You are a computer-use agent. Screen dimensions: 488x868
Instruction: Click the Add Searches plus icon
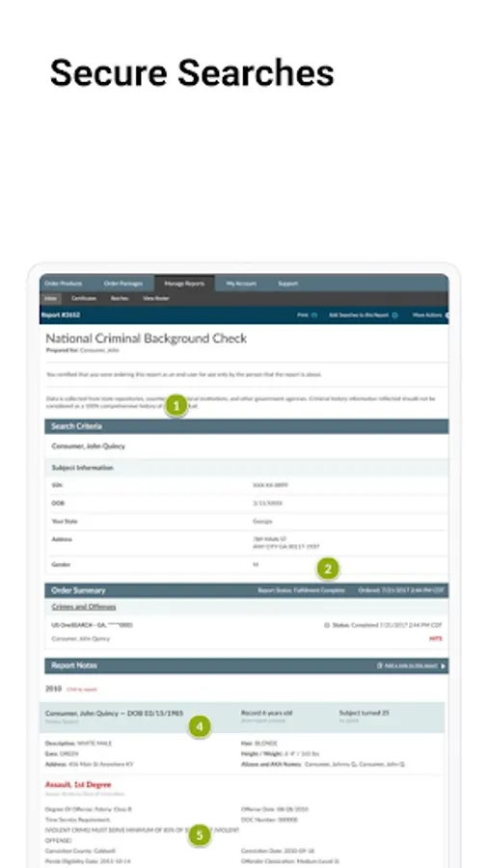click(395, 315)
